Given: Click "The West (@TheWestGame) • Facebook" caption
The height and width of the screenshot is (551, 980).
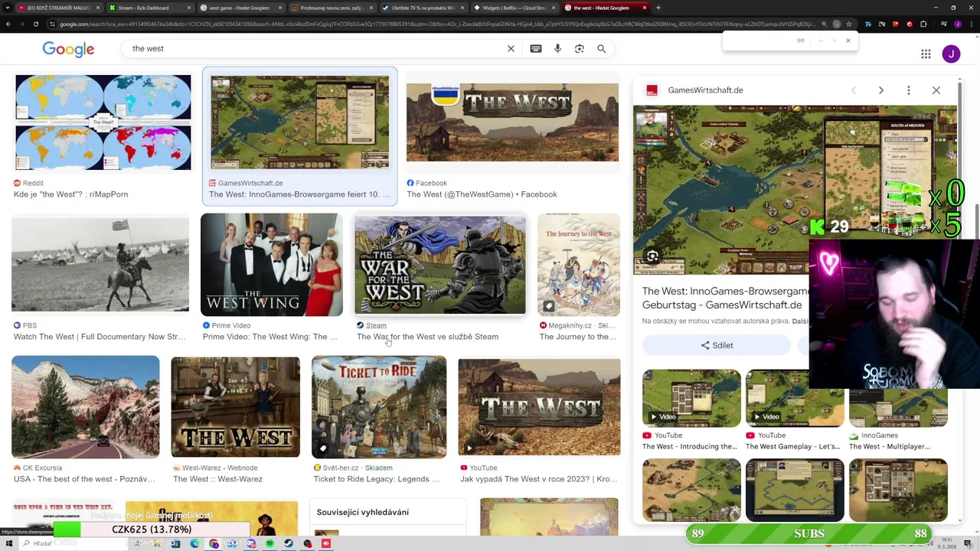Looking at the screenshot, I should click(482, 194).
